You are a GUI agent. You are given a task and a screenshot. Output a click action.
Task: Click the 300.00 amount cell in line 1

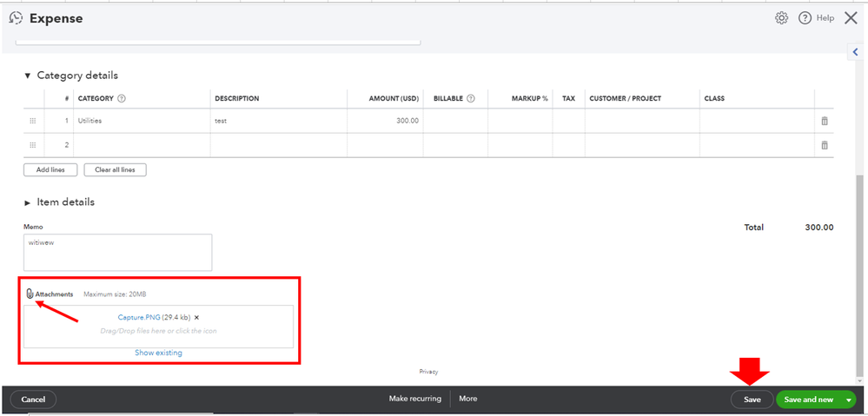(x=385, y=121)
